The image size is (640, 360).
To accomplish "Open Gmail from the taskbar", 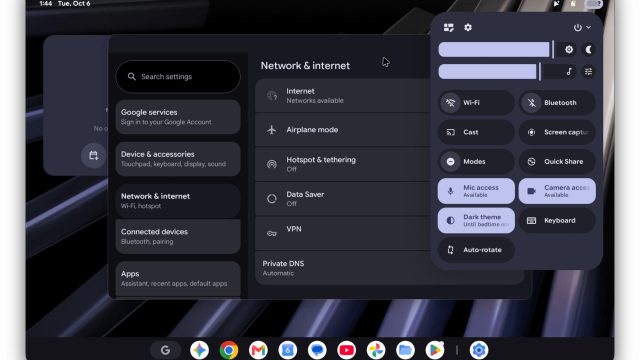I will [258, 350].
